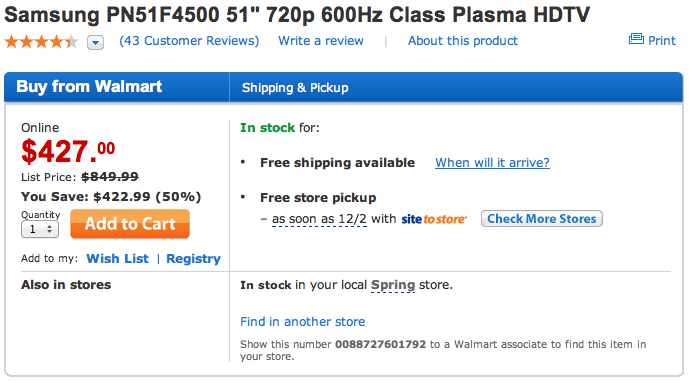This screenshot has width=689, height=383.
Task: Click the $427.00 online price
Action: click(68, 152)
